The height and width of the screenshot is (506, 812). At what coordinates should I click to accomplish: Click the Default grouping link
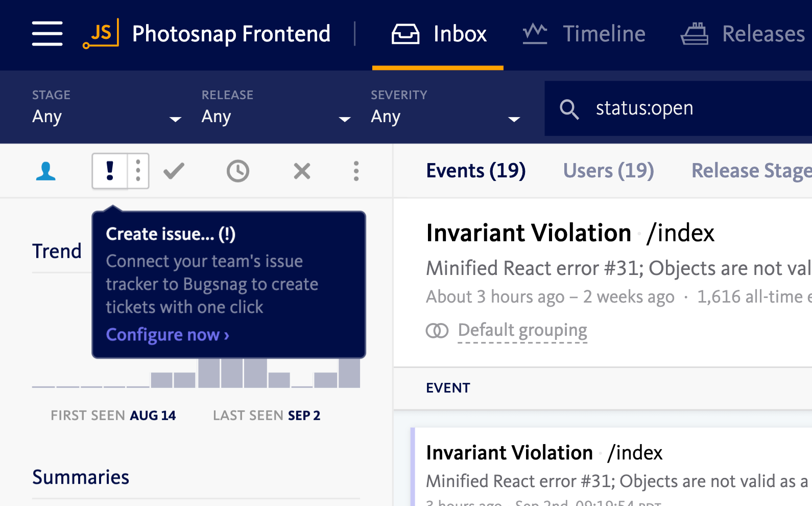click(522, 331)
